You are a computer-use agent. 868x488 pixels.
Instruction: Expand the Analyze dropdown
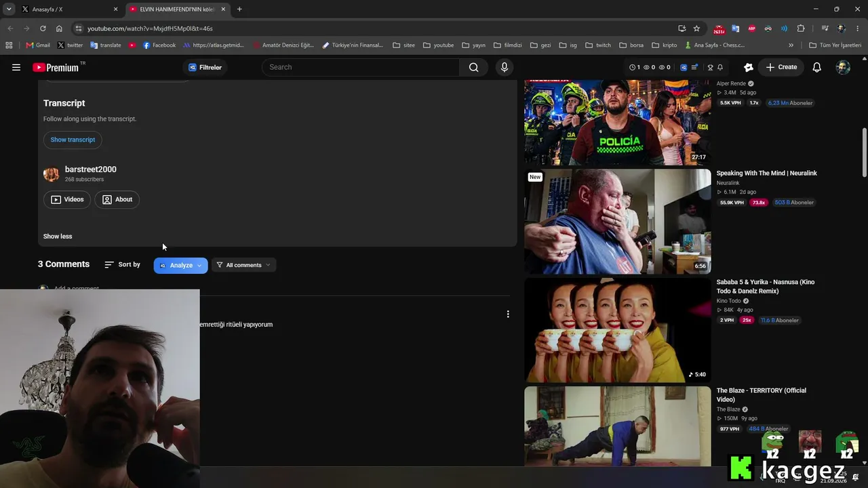click(180, 265)
